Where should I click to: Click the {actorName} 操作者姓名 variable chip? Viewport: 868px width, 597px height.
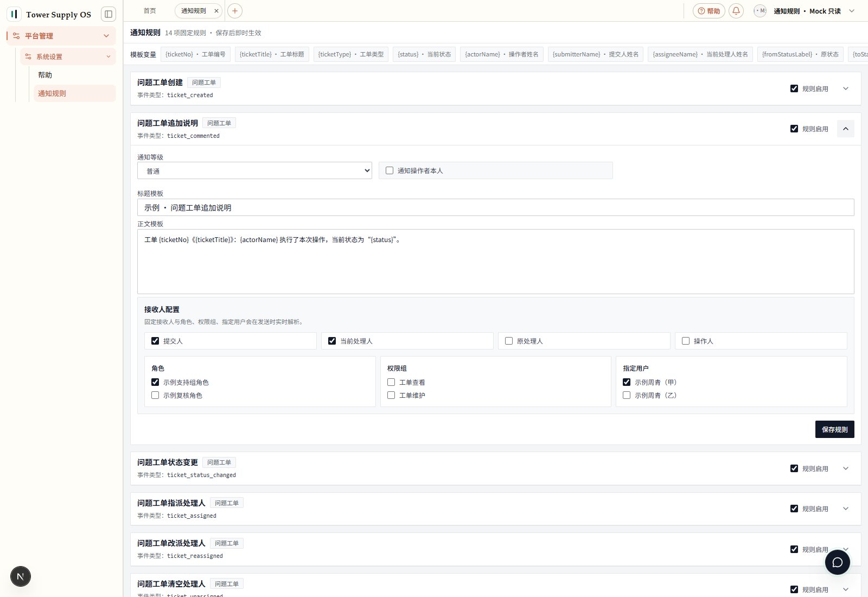pos(502,54)
